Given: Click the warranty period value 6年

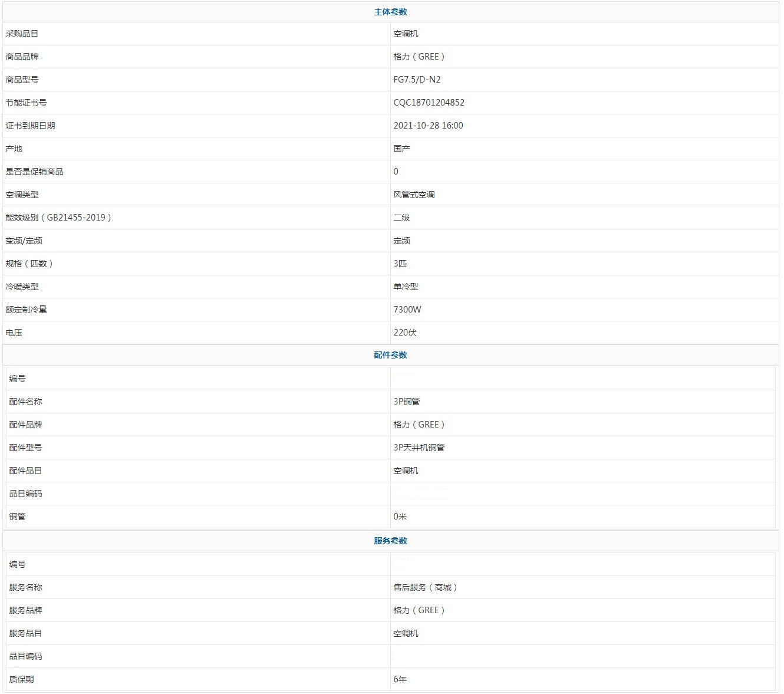Looking at the screenshot, I should (400, 679).
